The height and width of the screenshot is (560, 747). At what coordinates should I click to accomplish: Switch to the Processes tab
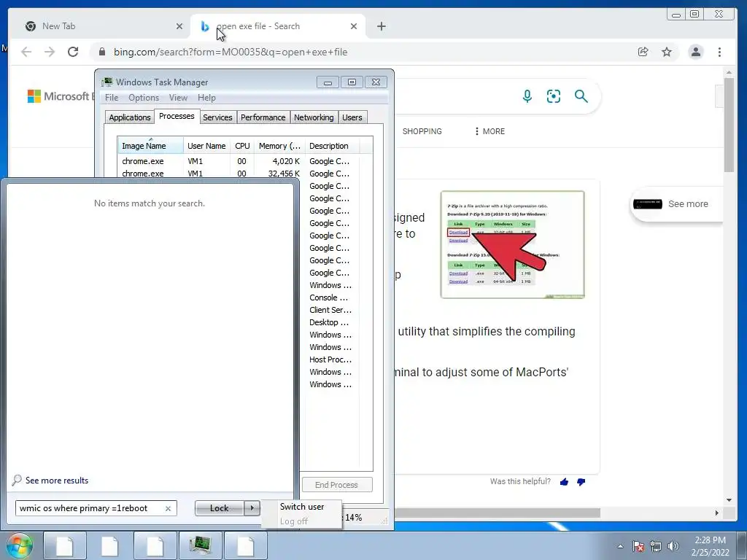click(x=177, y=116)
